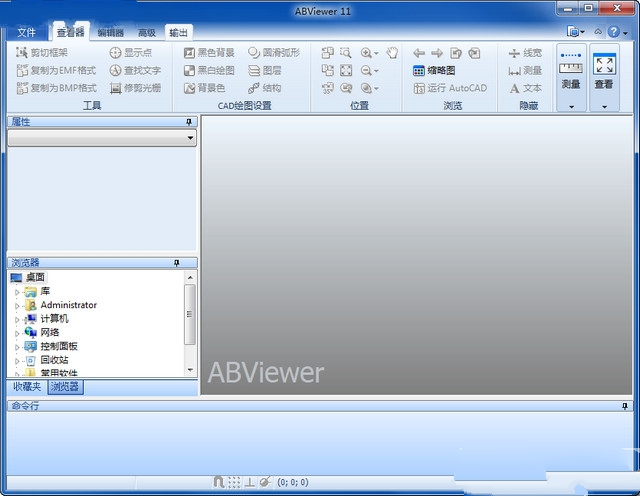Click the back arrow in 浏览 group
Viewport: 640px width, 496px height.
coord(419,53)
